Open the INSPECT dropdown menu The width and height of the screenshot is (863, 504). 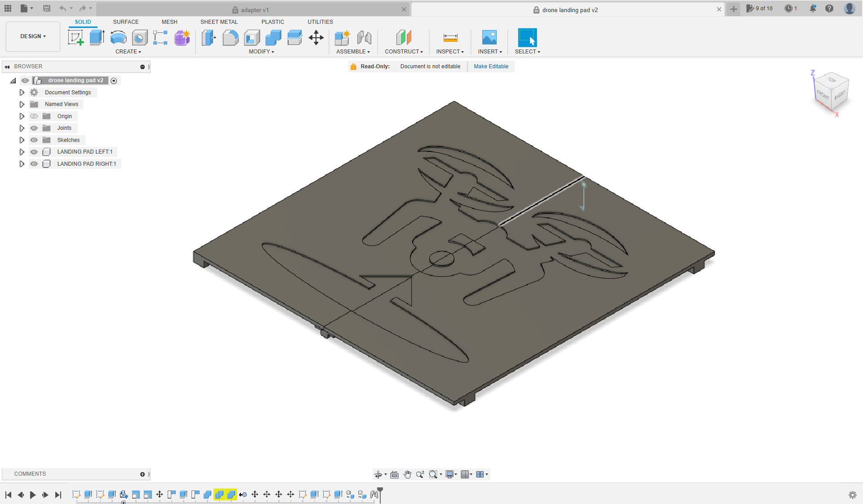click(450, 52)
